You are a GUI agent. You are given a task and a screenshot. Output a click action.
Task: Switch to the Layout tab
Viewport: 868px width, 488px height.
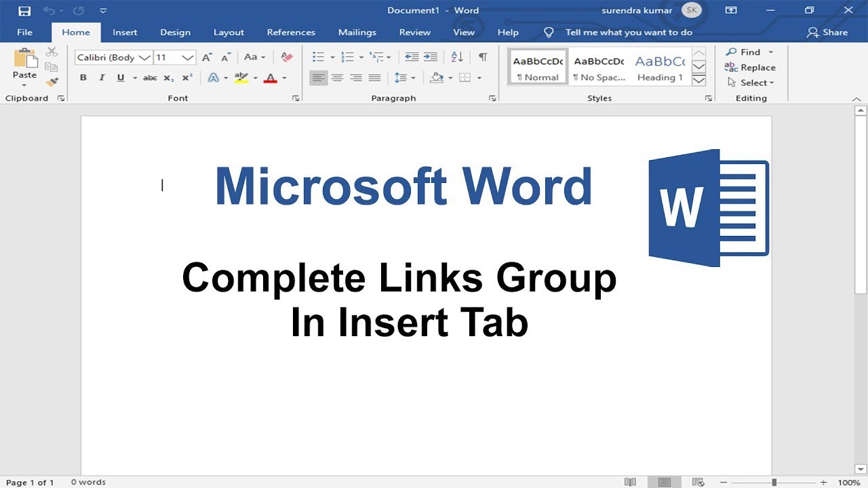click(x=229, y=32)
